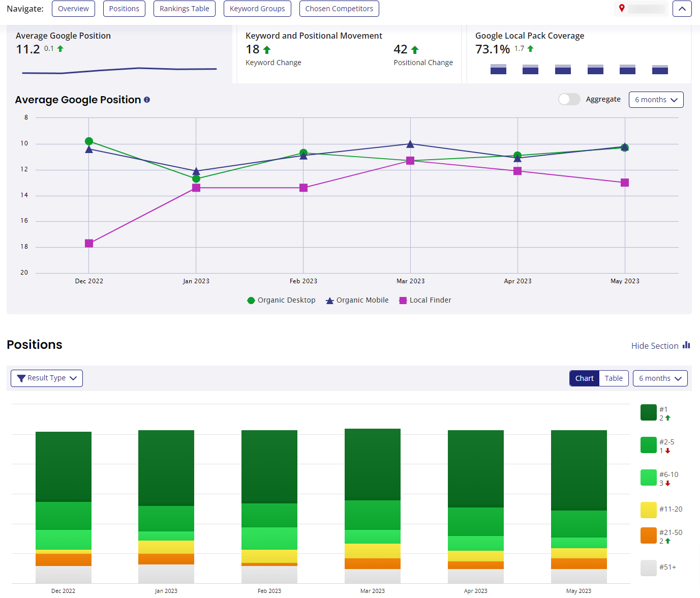Collapse the header with the chevron-up icon
This screenshot has height=598, width=700.
pyautogui.click(x=682, y=8)
